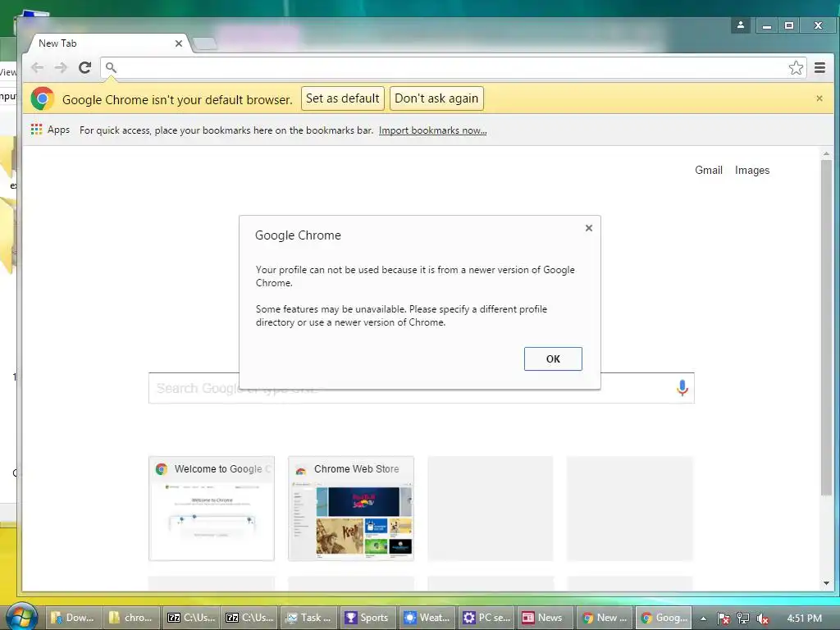Close the profile error dialog with X
Screen dimensions: 840x630
(589, 228)
